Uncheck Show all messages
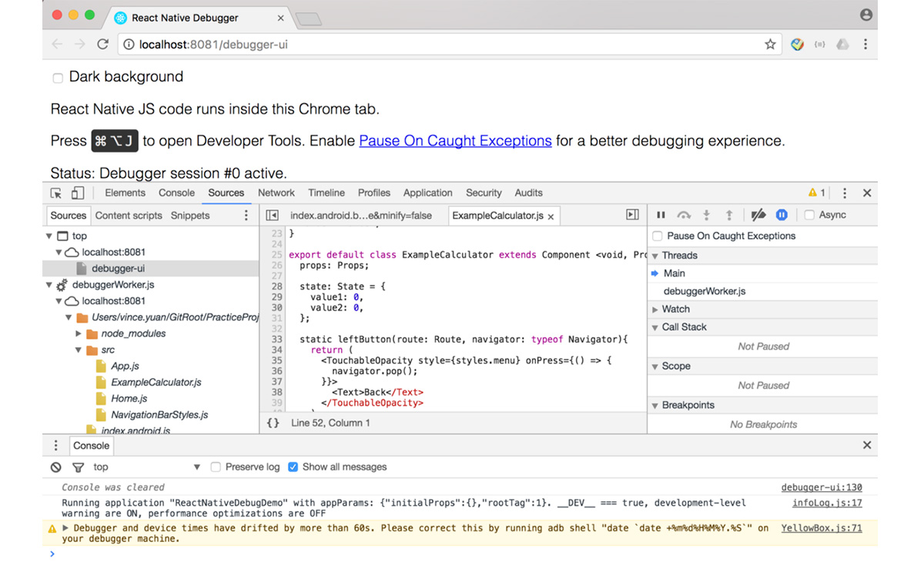 293,467
